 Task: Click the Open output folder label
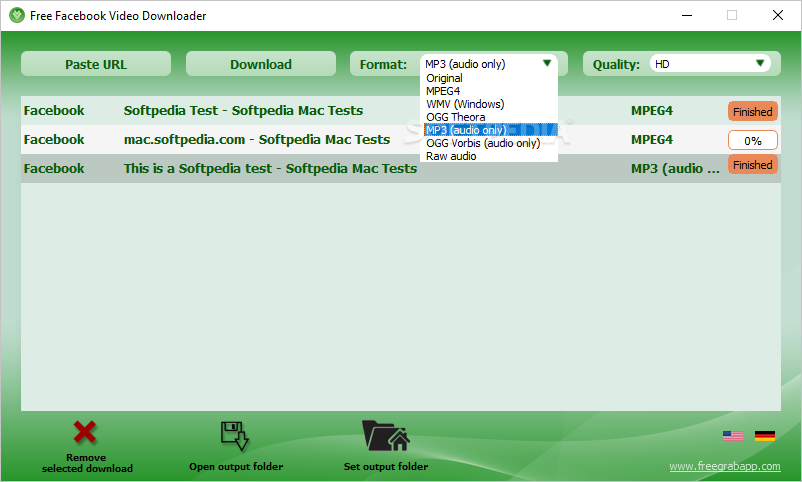point(236,467)
